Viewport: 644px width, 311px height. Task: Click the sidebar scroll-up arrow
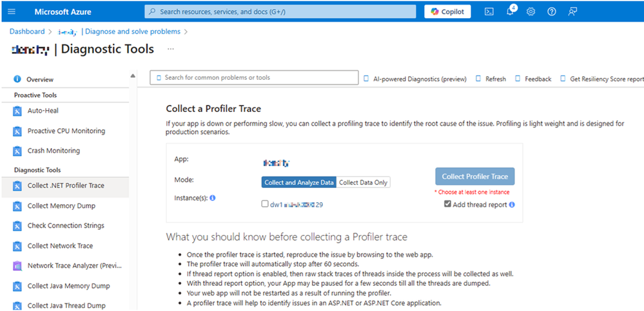click(133, 76)
